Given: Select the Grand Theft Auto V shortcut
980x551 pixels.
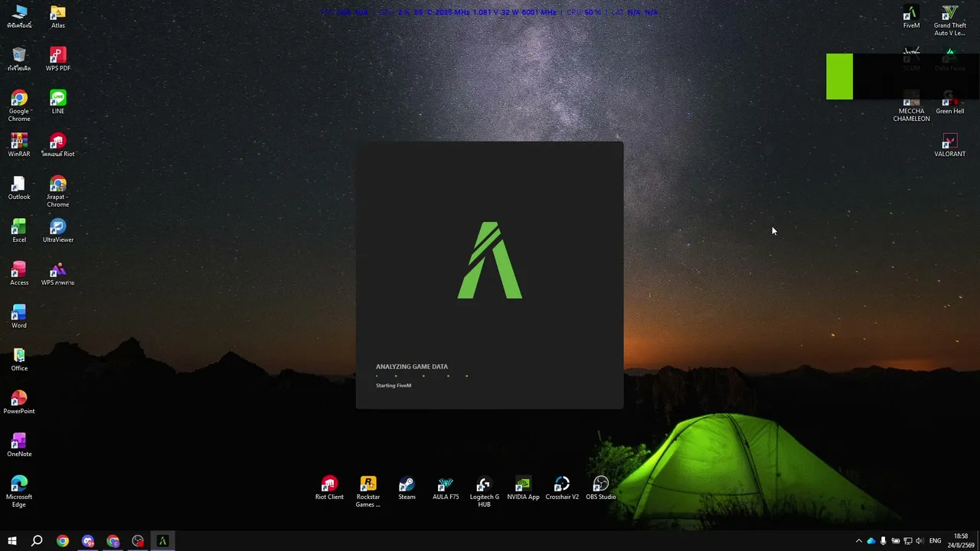Looking at the screenshot, I should [949, 21].
